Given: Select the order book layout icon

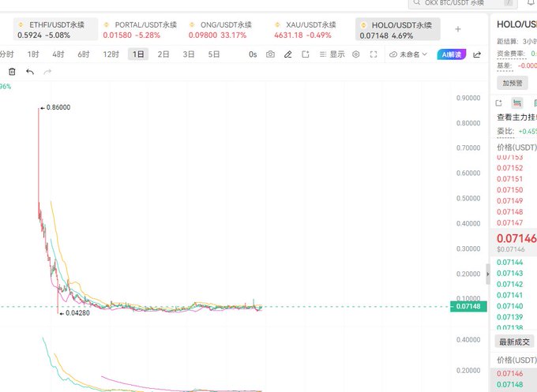Looking at the screenshot, I should tap(516, 103).
